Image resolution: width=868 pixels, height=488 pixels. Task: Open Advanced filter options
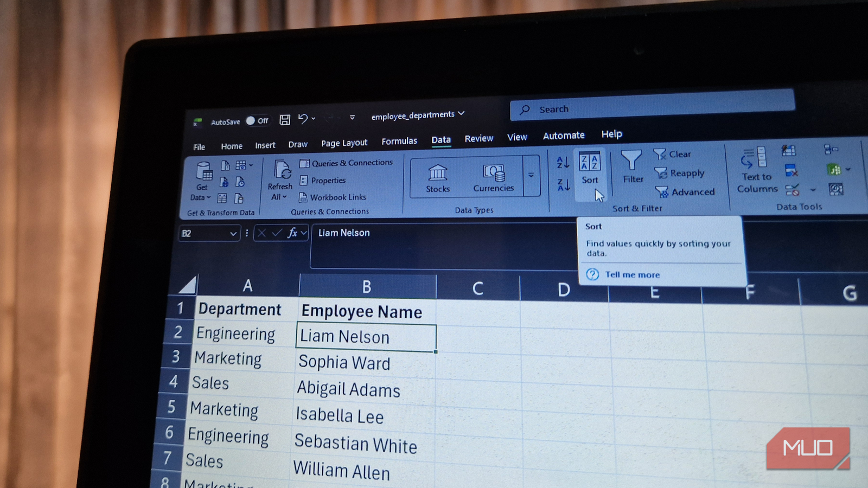[x=685, y=192]
